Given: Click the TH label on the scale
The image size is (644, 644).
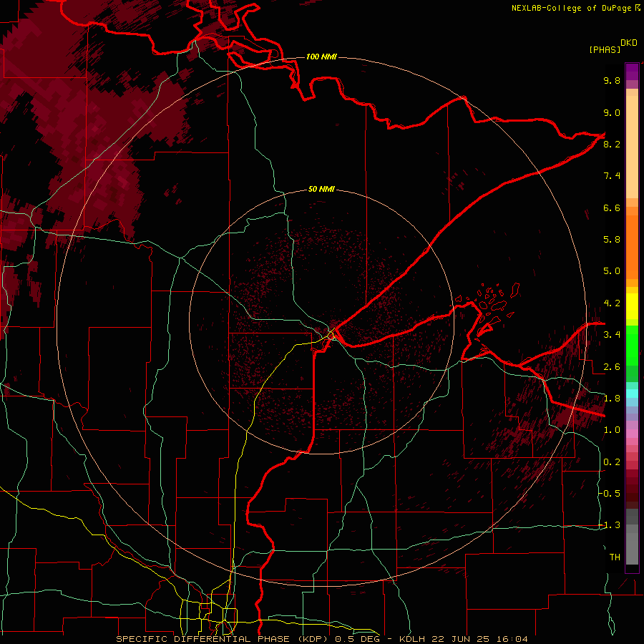Looking at the screenshot, I should point(615,557).
